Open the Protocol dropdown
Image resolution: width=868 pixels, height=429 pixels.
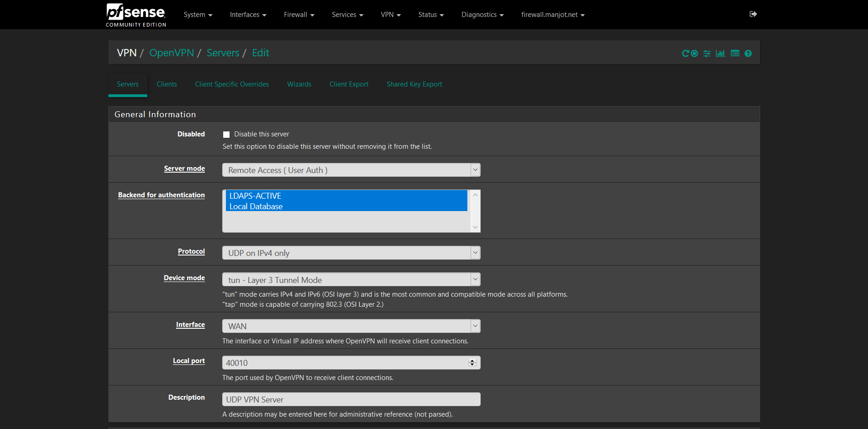pyautogui.click(x=351, y=253)
